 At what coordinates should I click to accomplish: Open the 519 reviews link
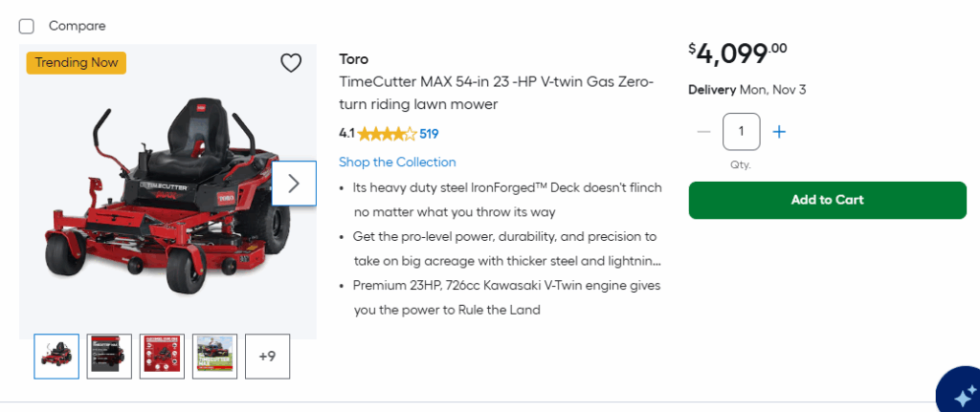click(x=429, y=134)
